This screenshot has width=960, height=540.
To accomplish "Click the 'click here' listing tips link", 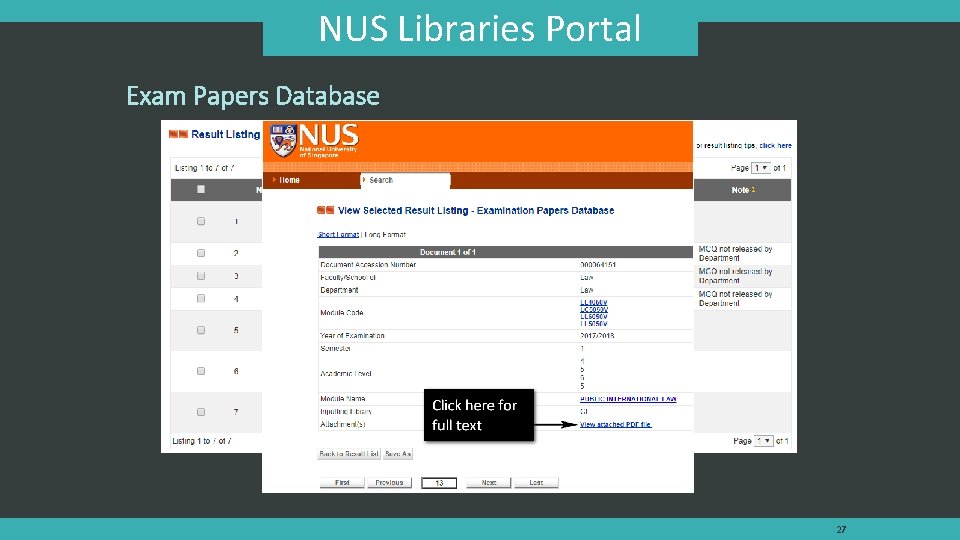I will pos(775,146).
